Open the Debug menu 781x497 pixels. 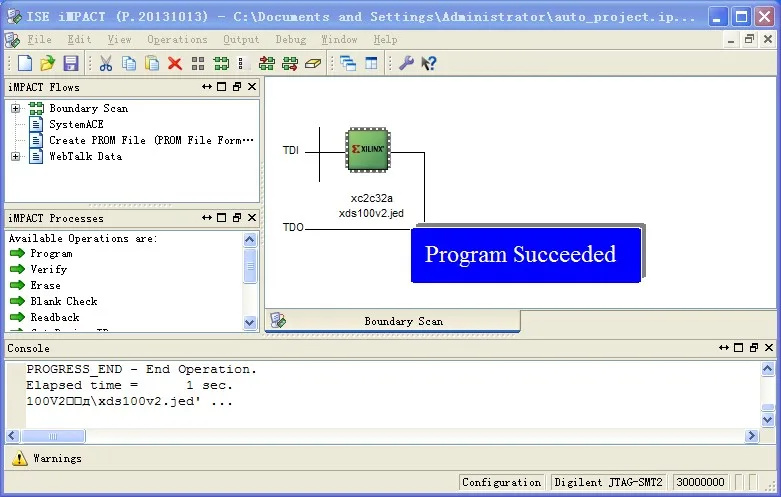tap(291, 39)
